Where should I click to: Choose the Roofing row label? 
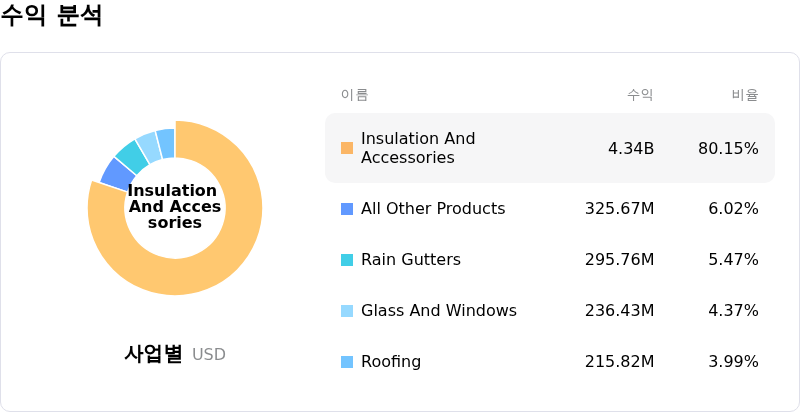coord(390,362)
